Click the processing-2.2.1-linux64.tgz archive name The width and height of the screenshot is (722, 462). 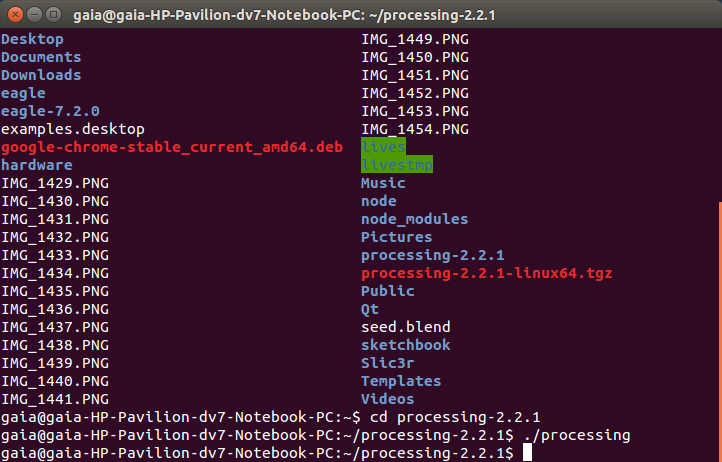pyautogui.click(x=486, y=273)
